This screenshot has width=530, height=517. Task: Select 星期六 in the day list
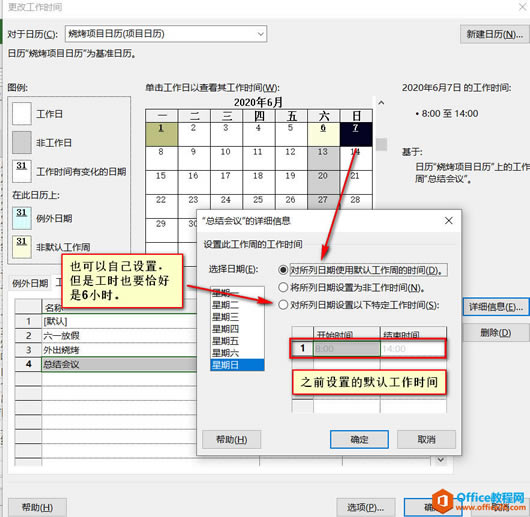point(237,353)
